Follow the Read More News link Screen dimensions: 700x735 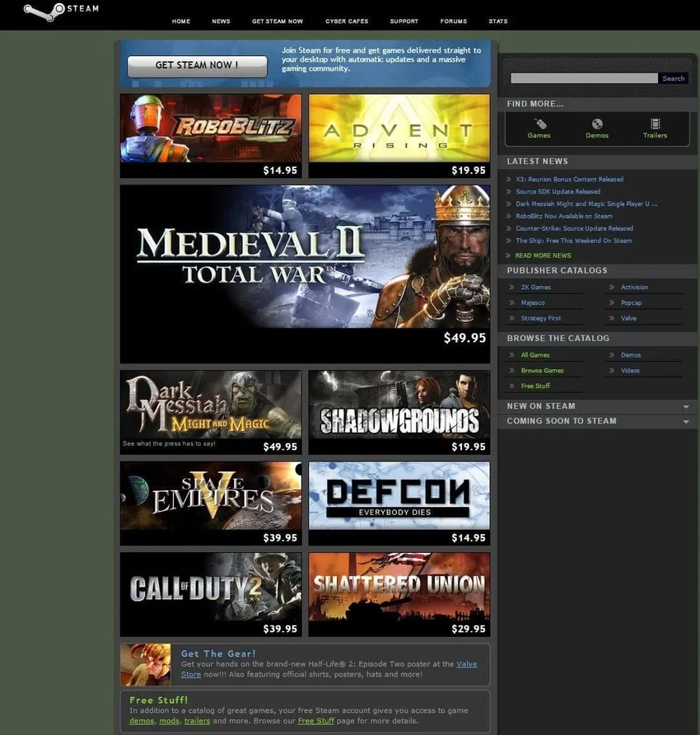pyautogui.click(x=543, y=255)
